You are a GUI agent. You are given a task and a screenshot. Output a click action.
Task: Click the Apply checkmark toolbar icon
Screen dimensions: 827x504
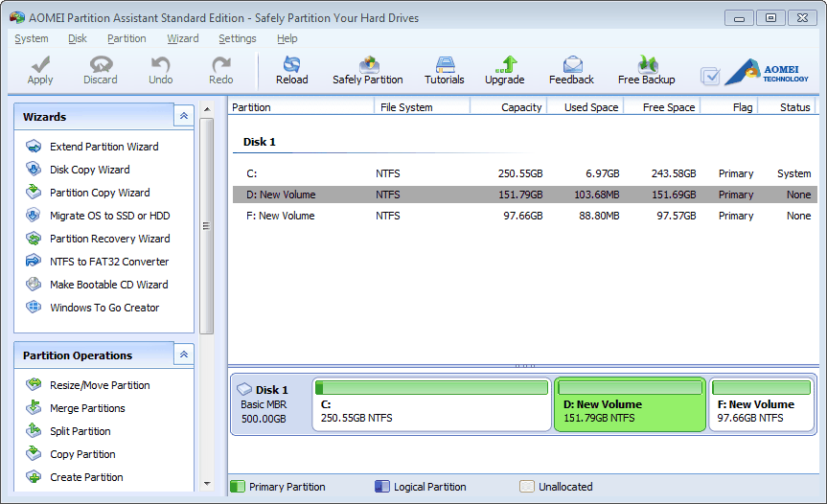[40, 64]
